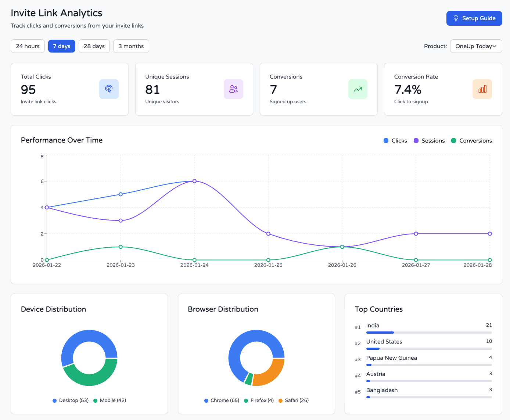This screenshot has width=510, height=420.
Task: Click the India country progress bar
Action: [x=428, y=333]
